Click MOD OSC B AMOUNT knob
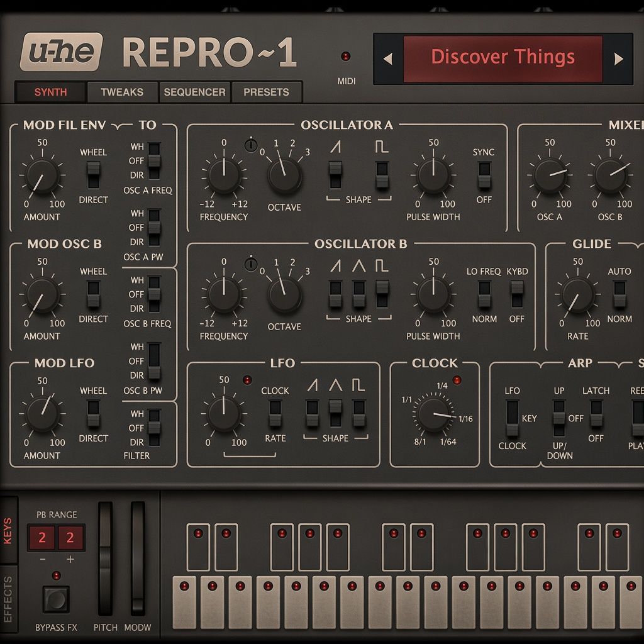The height and width of the screenshot is (644, 644). [42, 295]
